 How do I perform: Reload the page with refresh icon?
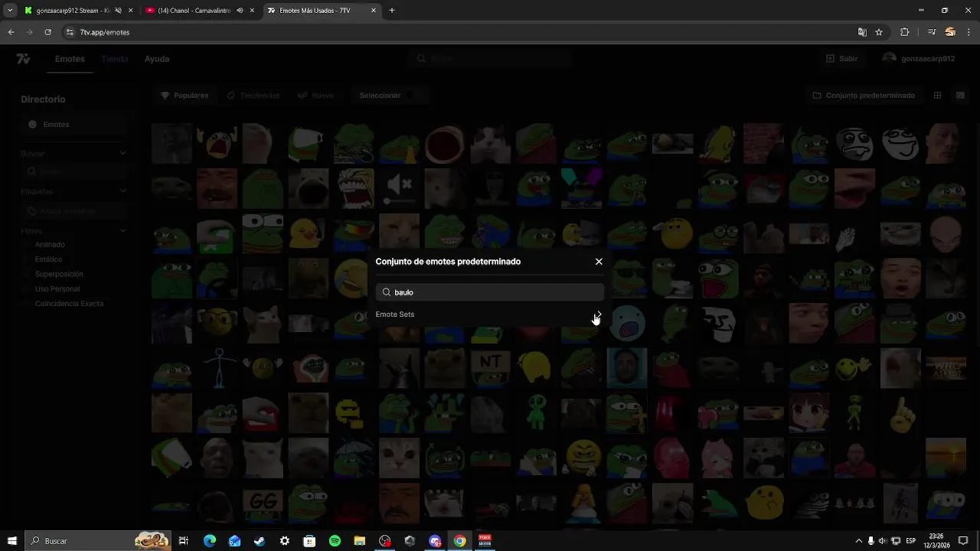click(47, 32)
